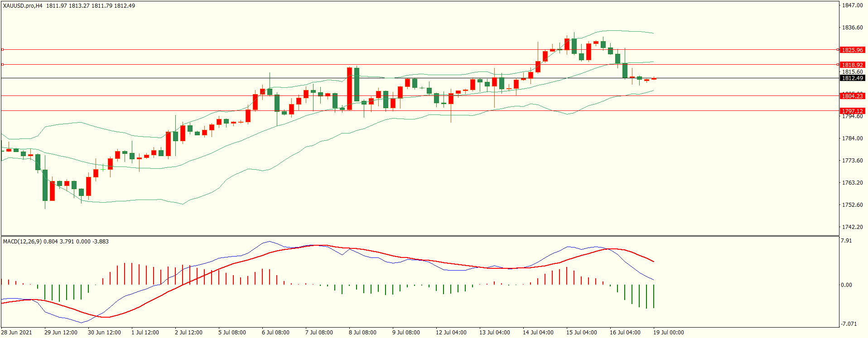Click the 1847.00 price axis value
Screen dimensions: 868x338
[852, 5]
